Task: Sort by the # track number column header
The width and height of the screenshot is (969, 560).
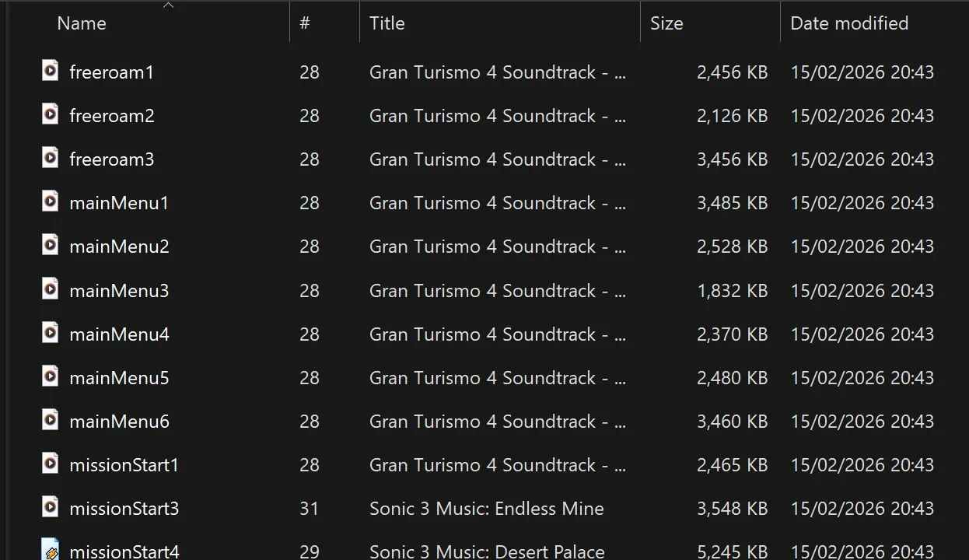Action: pos(305,23)
